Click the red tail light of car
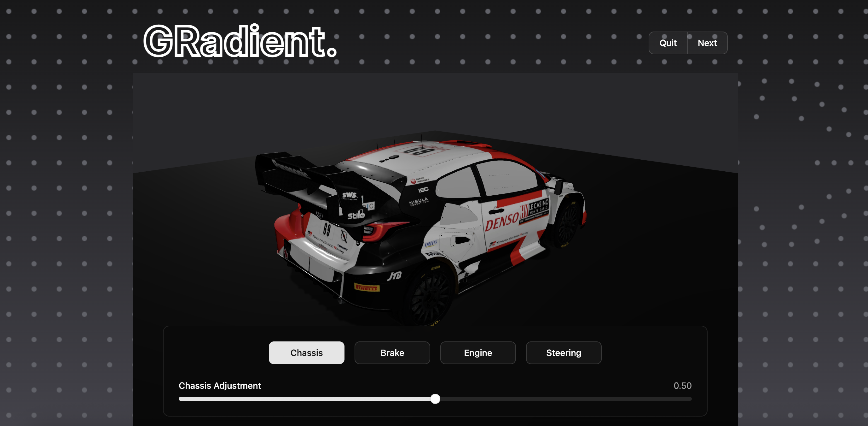This screenshot has height=426, width=868. [382, 229]
